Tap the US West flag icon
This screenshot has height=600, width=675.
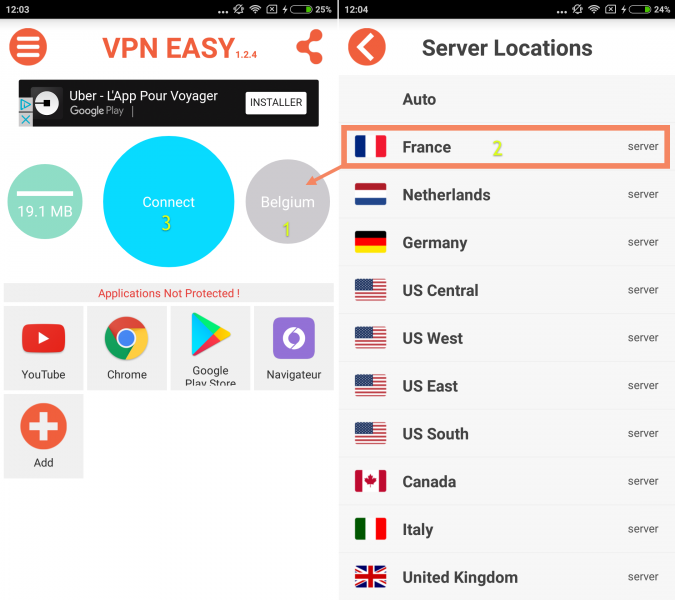pos(370,337)
